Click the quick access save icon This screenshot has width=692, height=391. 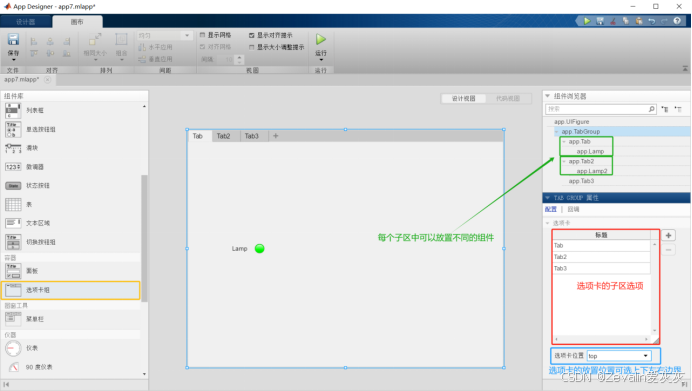click(600, 21)
